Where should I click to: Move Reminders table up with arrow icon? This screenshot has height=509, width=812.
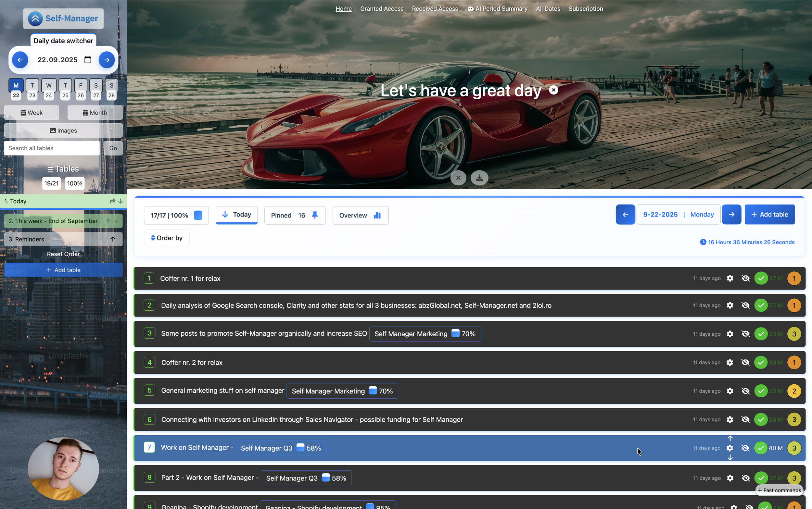pyautogui.click(x=113, y=239)
